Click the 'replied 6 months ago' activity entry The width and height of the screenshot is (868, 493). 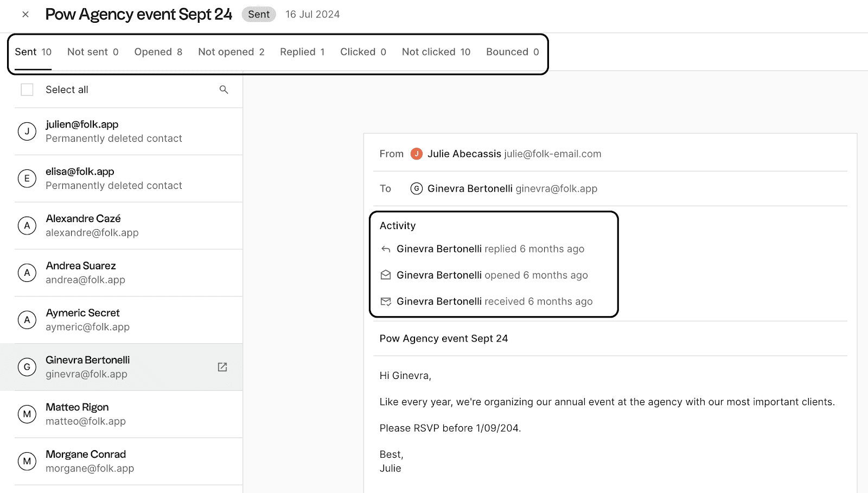point(490,249)
